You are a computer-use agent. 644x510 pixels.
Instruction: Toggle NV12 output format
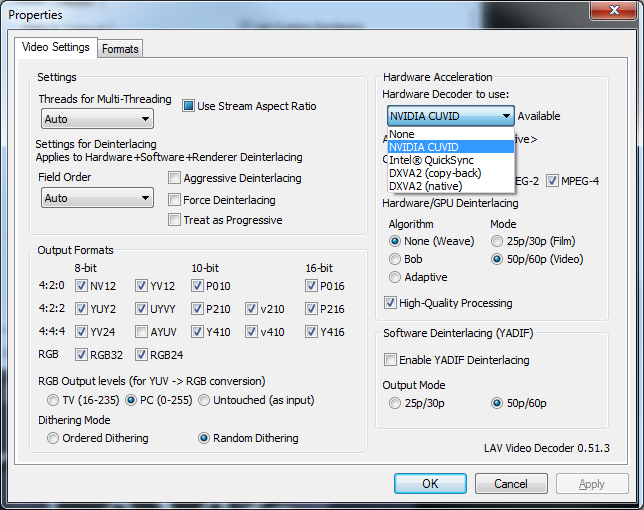click(81, 286)
